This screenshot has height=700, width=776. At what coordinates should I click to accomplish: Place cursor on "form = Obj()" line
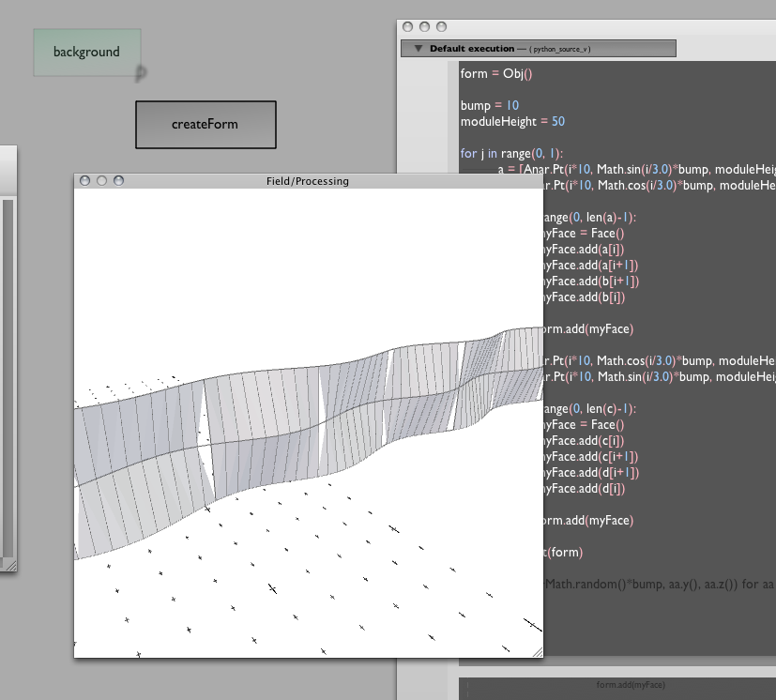coord(496,74)
